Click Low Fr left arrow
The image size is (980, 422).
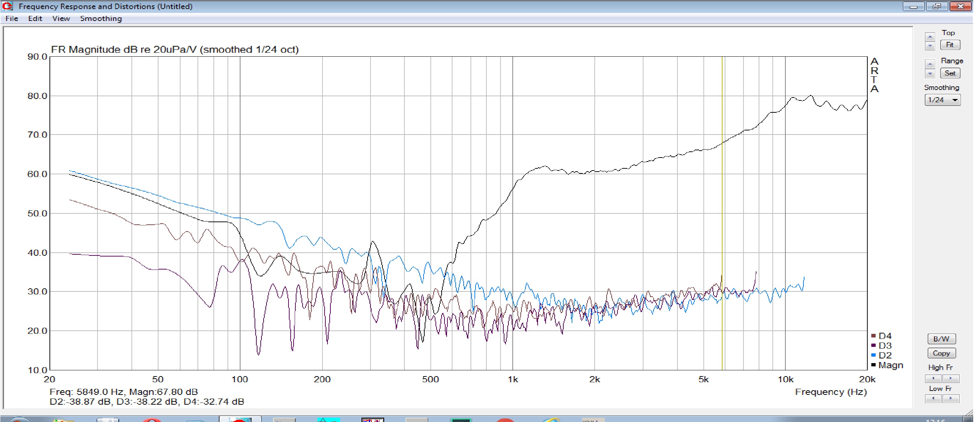pyautogui.click(x=933, y=398)
